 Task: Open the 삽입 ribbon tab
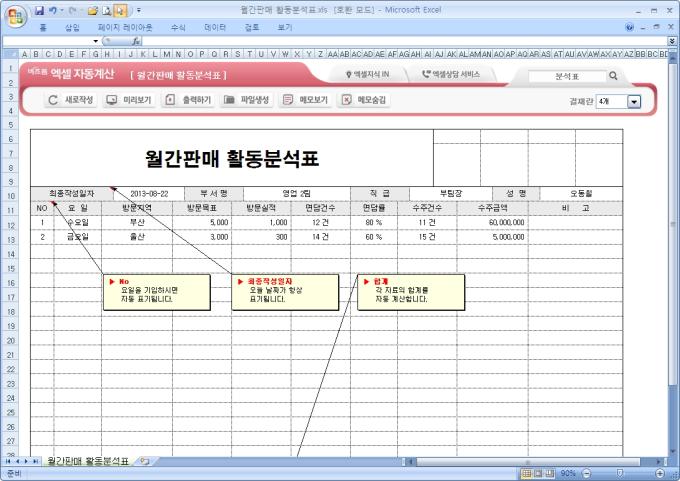click(x=72, y=27)
